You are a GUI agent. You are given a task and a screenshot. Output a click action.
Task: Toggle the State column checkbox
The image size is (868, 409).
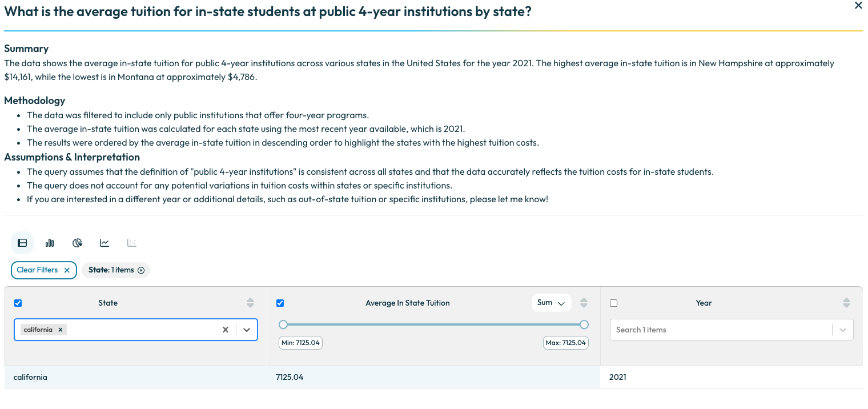tap(18, 303)
